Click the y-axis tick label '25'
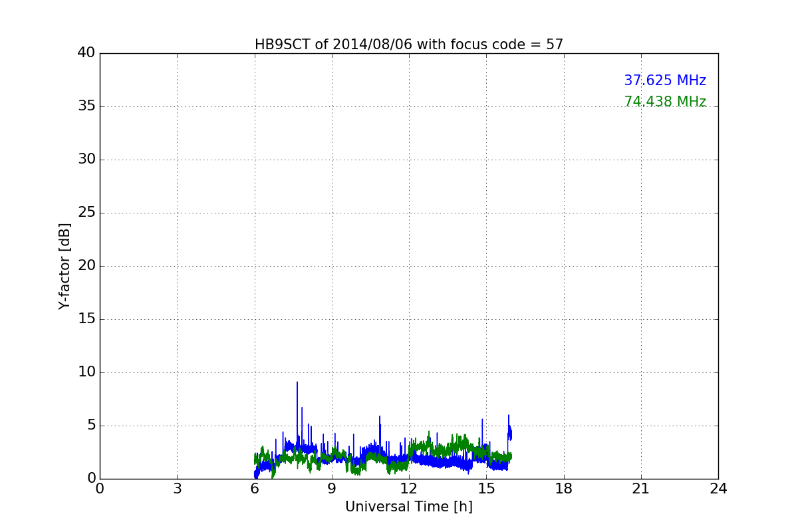Screen dimensions: 798x532 tap(86, 212)
